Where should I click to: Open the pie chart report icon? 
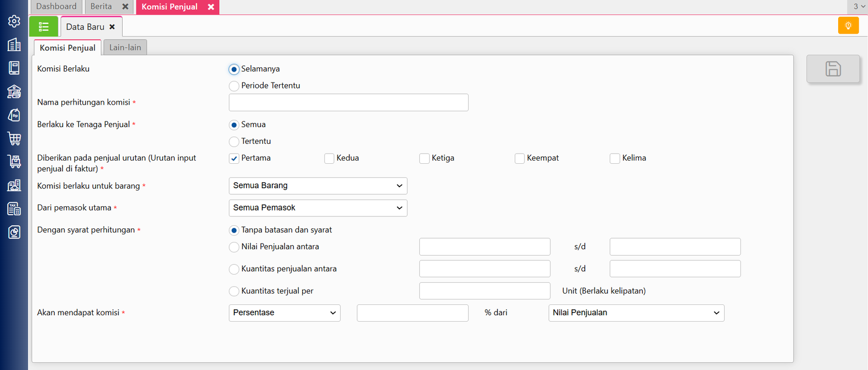tap(14, 232)
